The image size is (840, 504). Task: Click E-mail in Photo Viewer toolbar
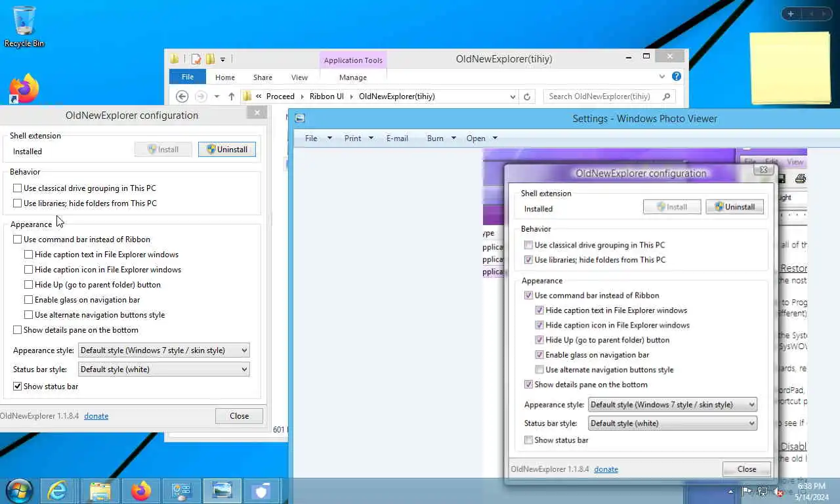(397, 138)
